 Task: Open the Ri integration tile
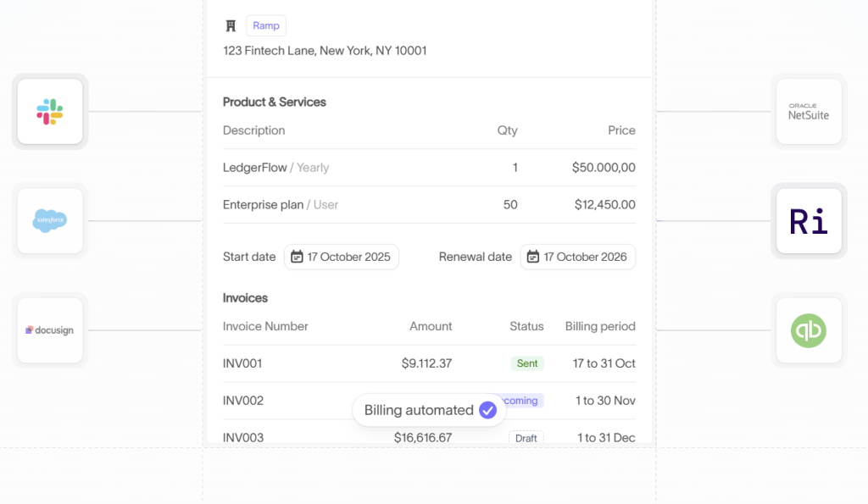[x=809, y=221]
